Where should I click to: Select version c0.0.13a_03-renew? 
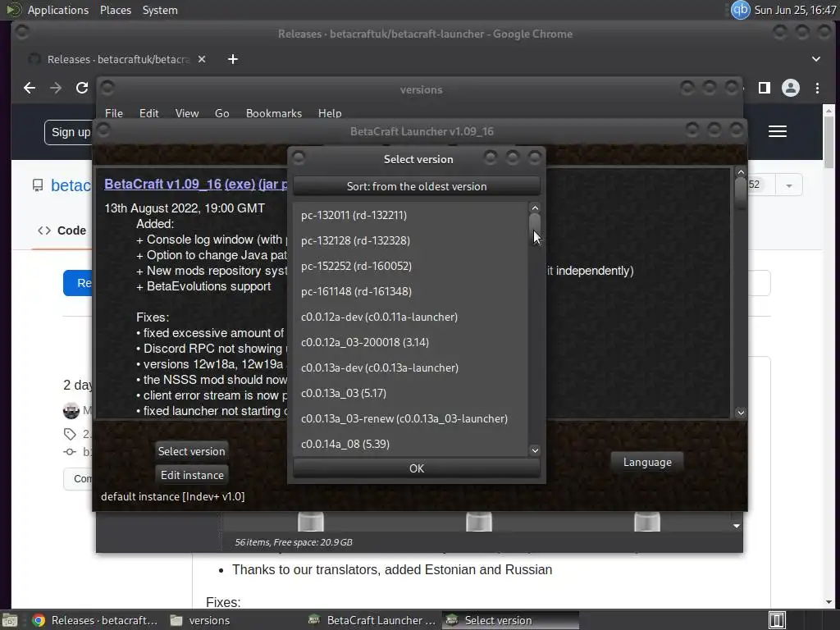click(410, 419)
